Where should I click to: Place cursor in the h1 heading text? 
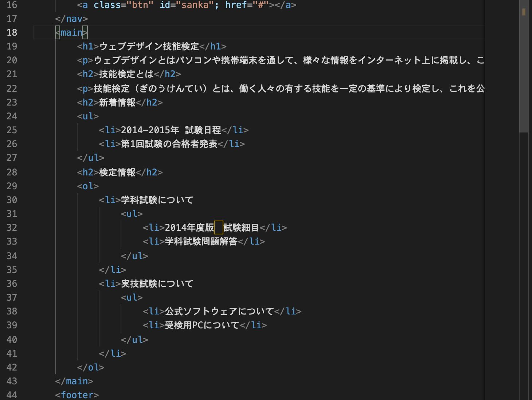click(x=149, y=46)
